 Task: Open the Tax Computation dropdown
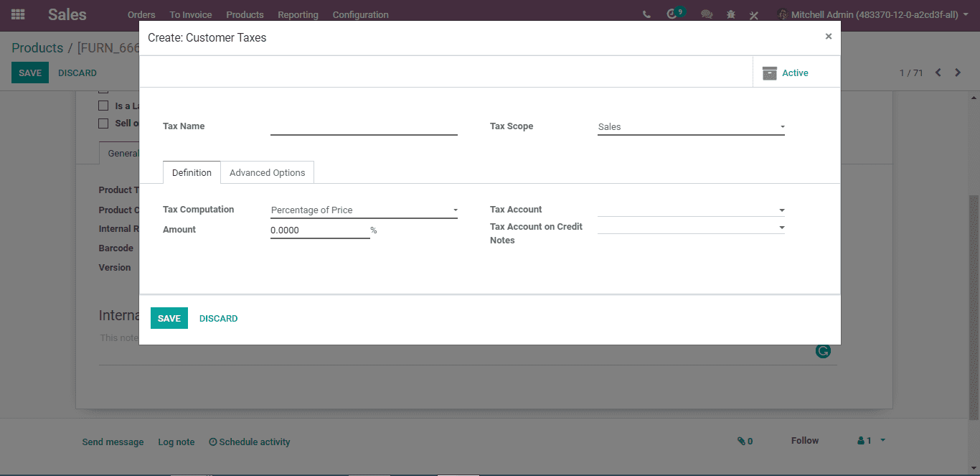coord(364,210)
